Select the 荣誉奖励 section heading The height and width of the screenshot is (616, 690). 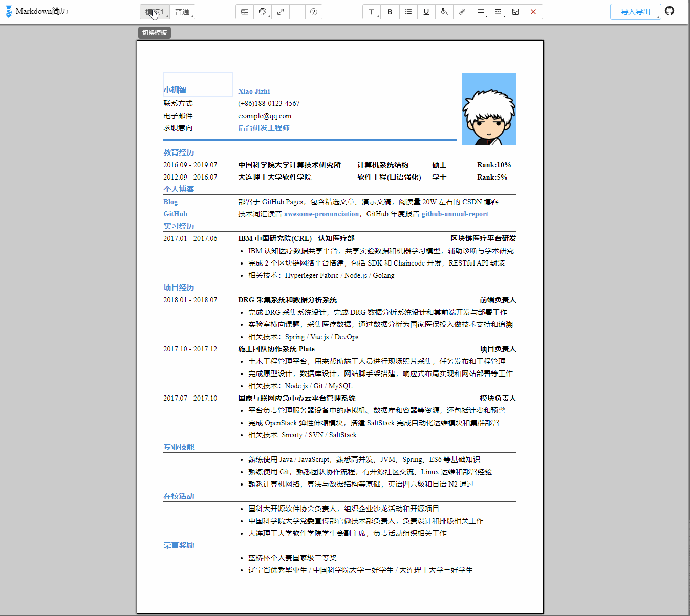click(x=179, y=545)
